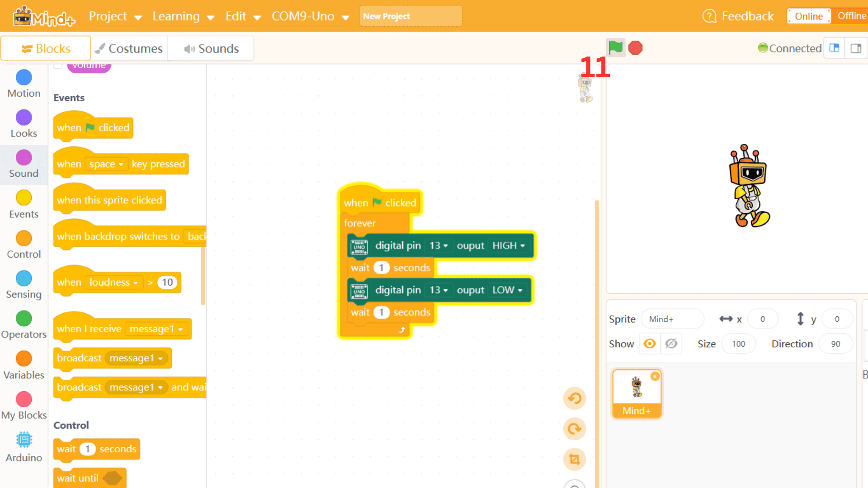868x488 pixels.
Task: Show the sprite with the eye toggle
Action: click(x=650, y=343)
